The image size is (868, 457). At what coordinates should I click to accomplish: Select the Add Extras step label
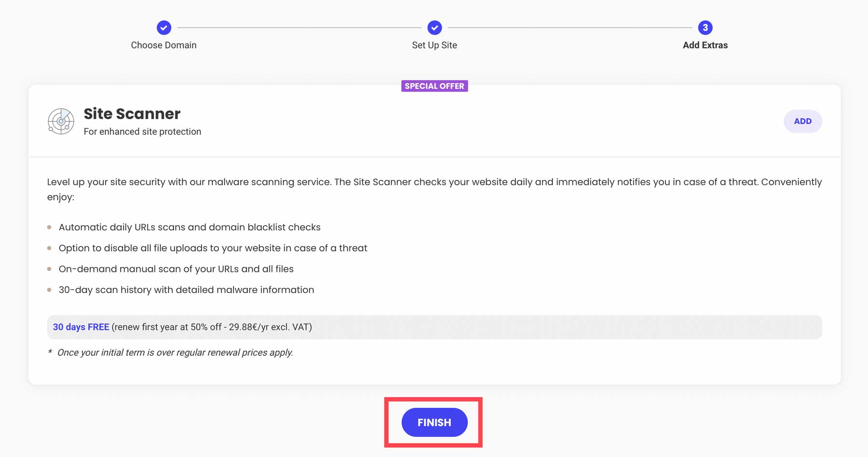[x=705, y=45]
